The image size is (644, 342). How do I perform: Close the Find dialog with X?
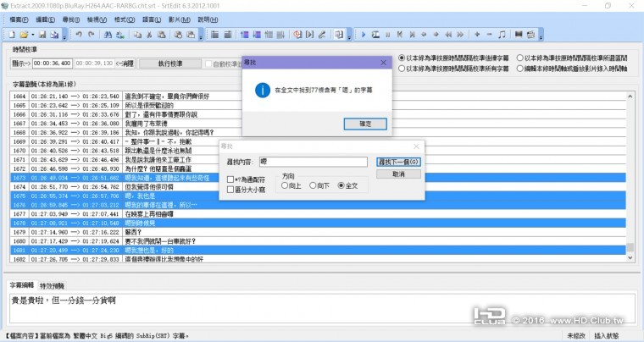pos(416,146)
